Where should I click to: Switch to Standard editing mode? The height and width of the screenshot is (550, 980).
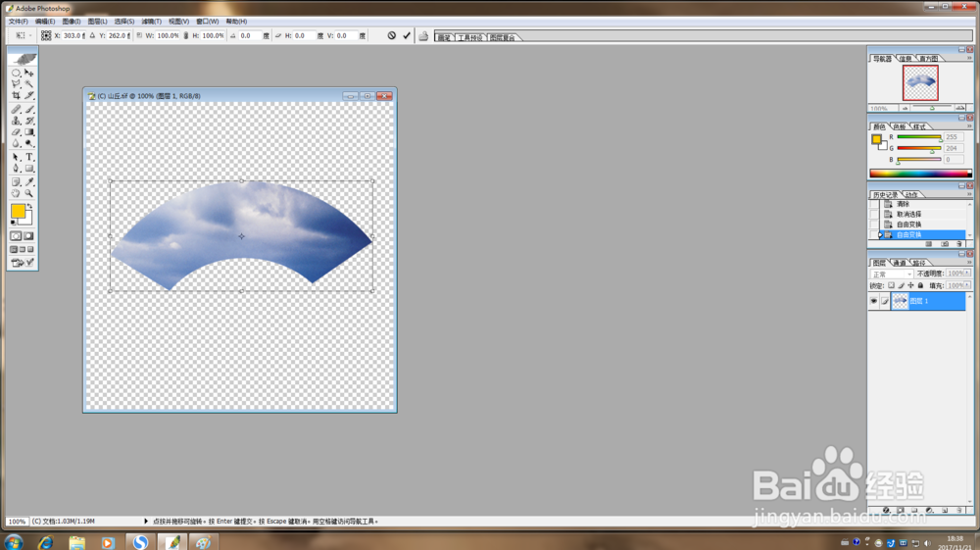pyautogui.click(x=17, y=235)
